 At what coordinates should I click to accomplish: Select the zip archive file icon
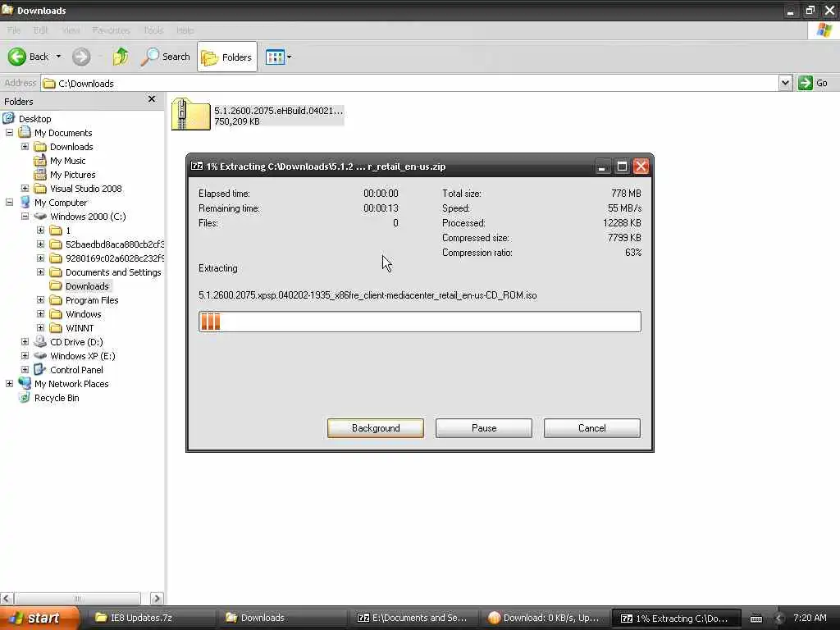click(190, 114)
